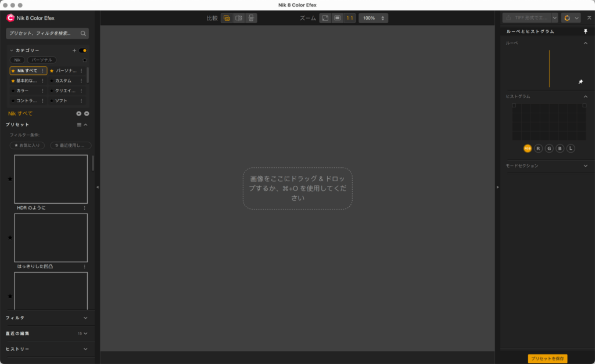This screenshot has width=595, height=364.
Task: Add a new category with plus icon
Action: [74, 51]
